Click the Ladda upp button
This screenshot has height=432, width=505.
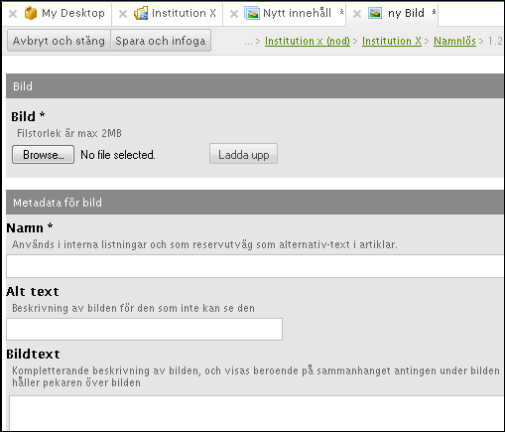243,154
